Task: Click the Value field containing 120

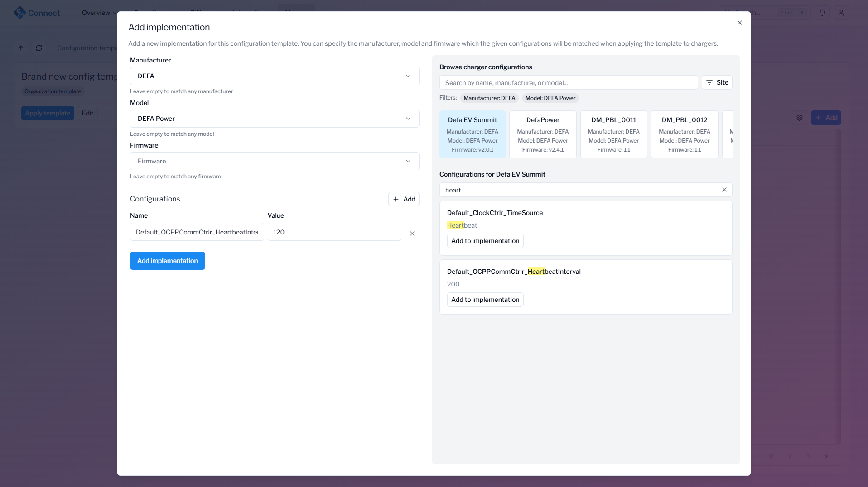Action: pyautogui.click(x=334, y=232)
